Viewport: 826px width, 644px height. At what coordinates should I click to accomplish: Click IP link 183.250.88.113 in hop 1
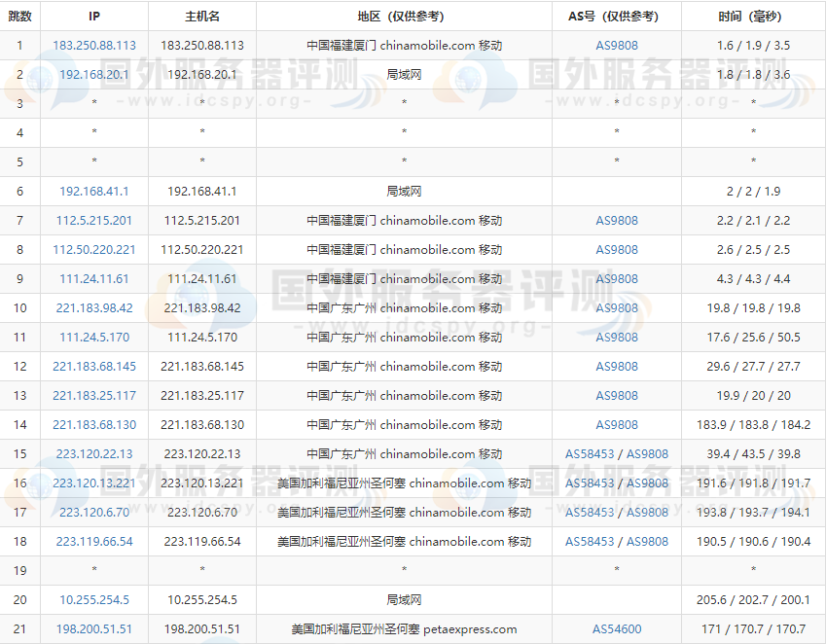(x=94, y=46)
